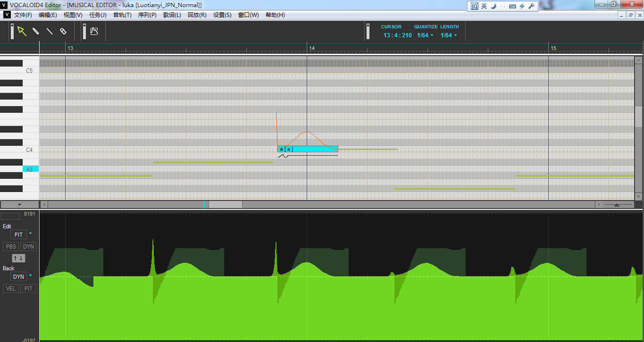Viewport: 644px width, 342px height.
Task: Click the horizontal scrollbar left arrow
Action: (44, 205)
